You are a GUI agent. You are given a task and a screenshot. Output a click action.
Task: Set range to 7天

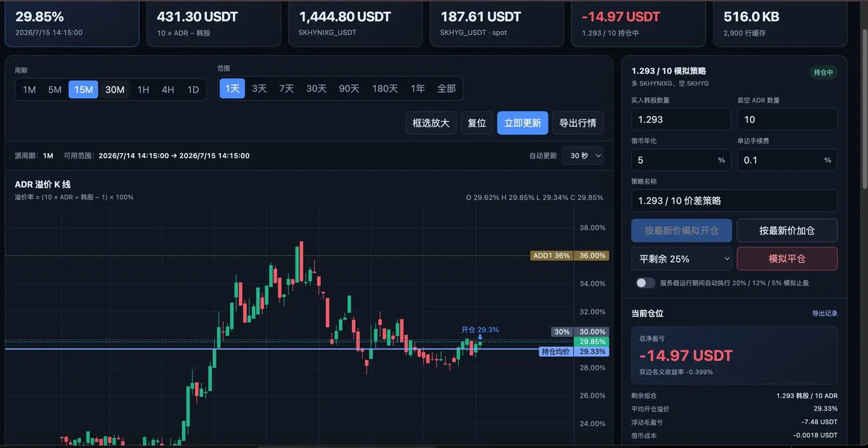click(x=286, y=88)
